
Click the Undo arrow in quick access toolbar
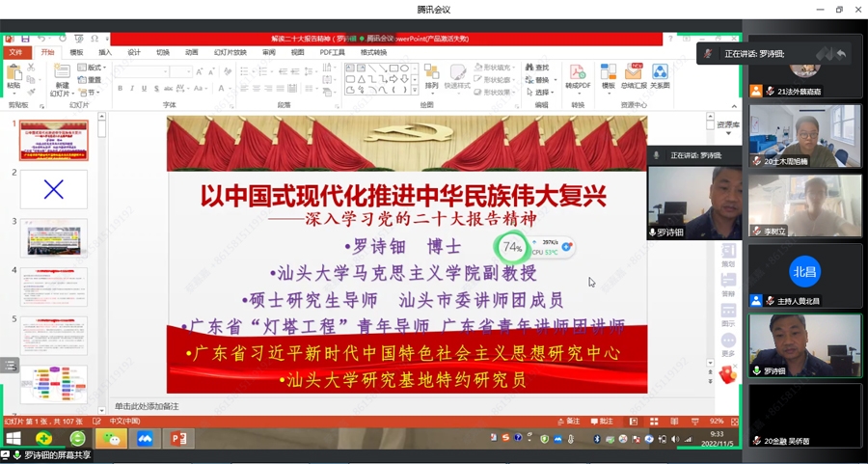coord(41,39)
